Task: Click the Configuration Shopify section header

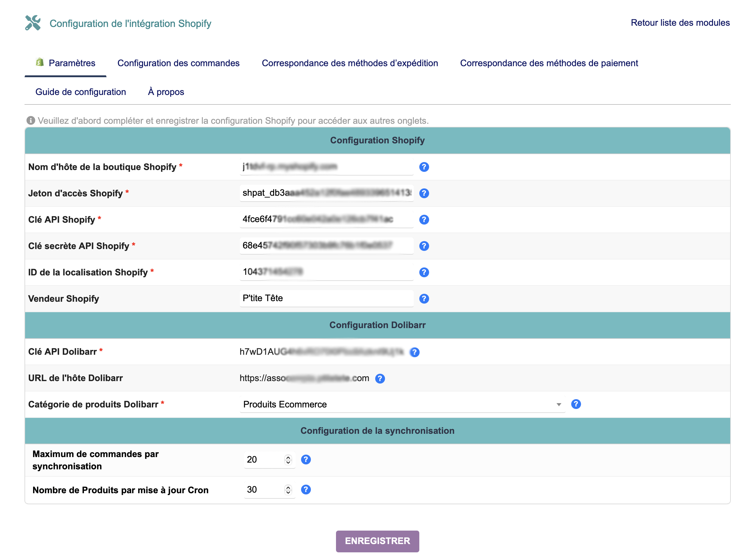Action: [377, 140]
